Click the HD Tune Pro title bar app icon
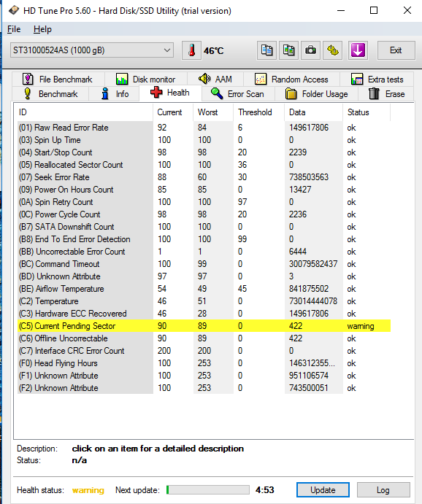This screenshot has width=422, height=504. point(14,10)
